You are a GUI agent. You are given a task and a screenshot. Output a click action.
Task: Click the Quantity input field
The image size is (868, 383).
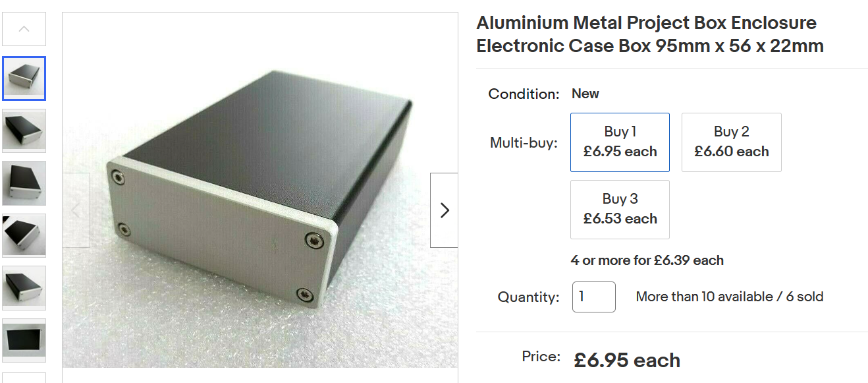pos(593,297)
